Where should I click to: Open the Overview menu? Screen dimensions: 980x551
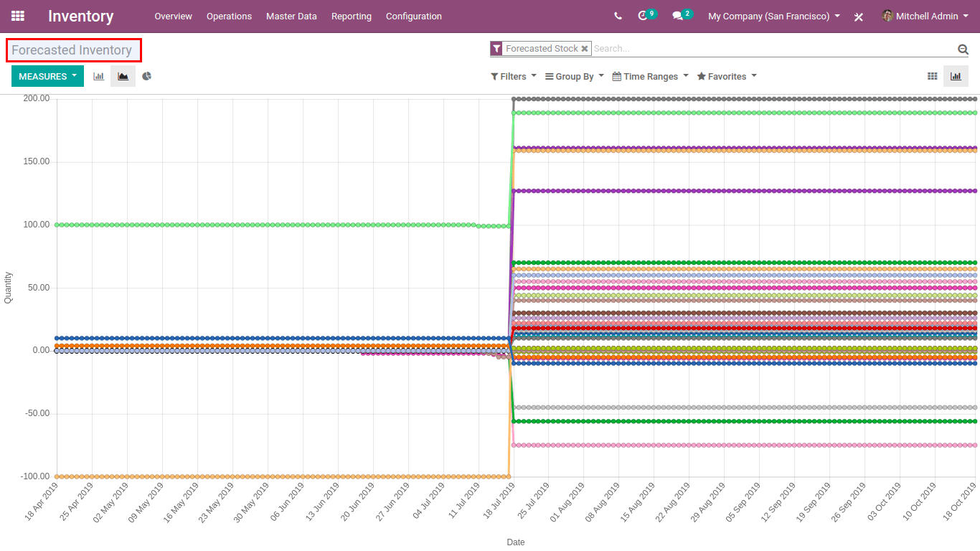click(x=174, y=16)
